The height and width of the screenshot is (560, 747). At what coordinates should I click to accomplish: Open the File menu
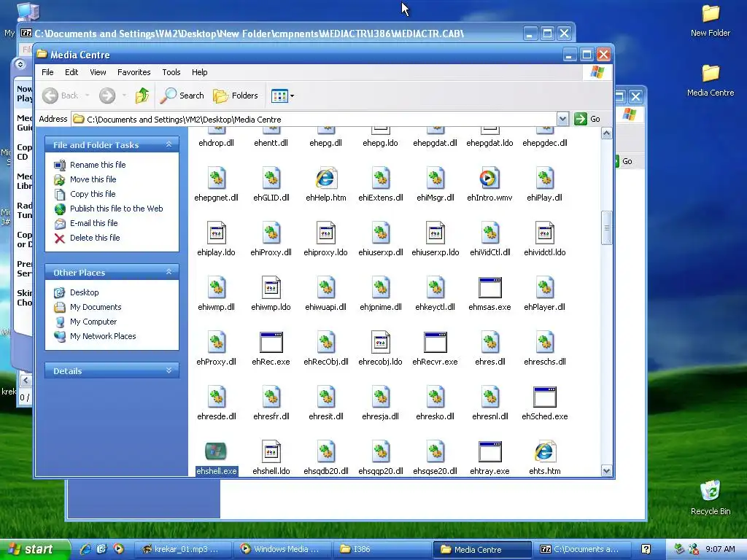click(x=47, y=72)
